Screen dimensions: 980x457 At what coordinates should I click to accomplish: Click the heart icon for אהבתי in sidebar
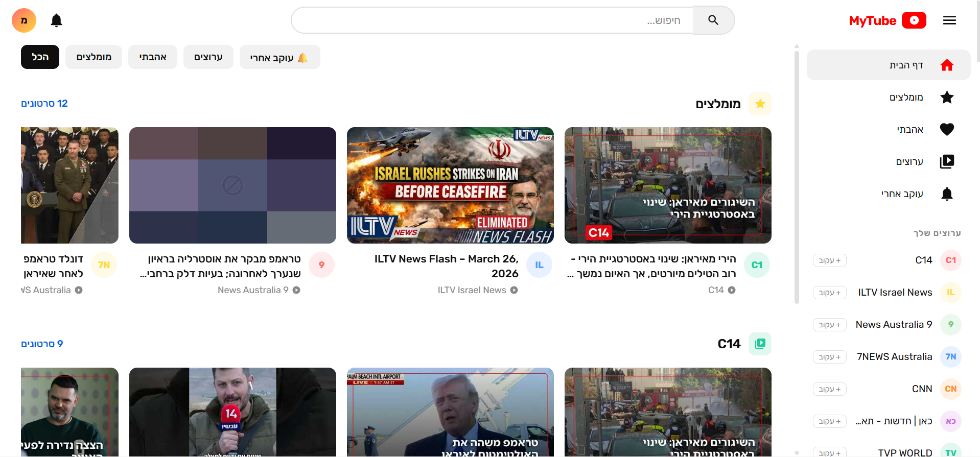pos(947,130)
